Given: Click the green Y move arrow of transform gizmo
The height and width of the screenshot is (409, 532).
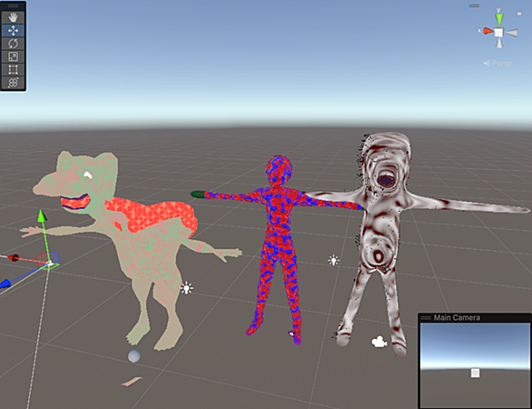Looking at the screenshot, I should pos(42,216).
